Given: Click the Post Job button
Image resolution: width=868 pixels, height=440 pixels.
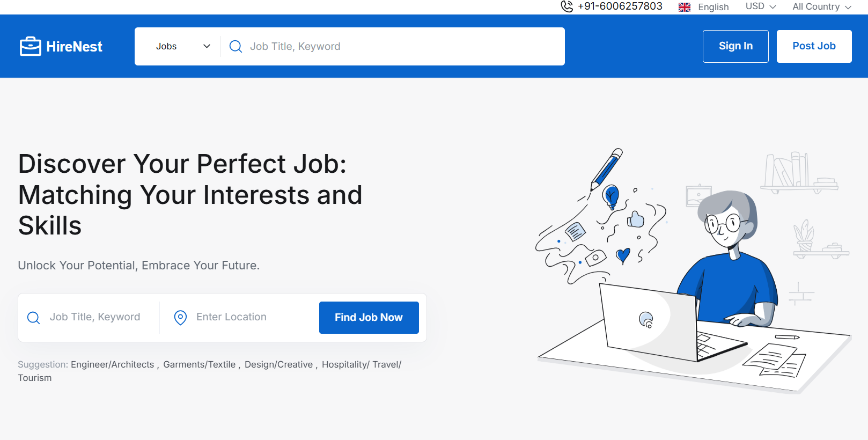Looking at the screenshot, I should click(814, 46).
